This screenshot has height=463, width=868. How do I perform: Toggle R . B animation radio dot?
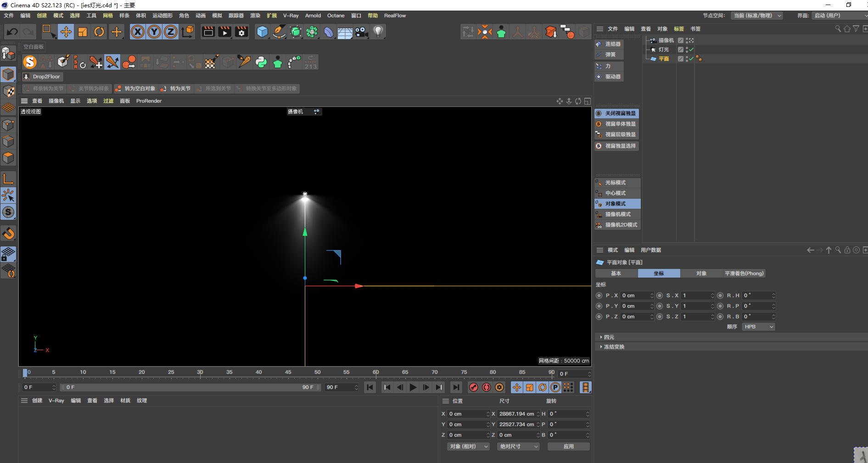[720, 317]
